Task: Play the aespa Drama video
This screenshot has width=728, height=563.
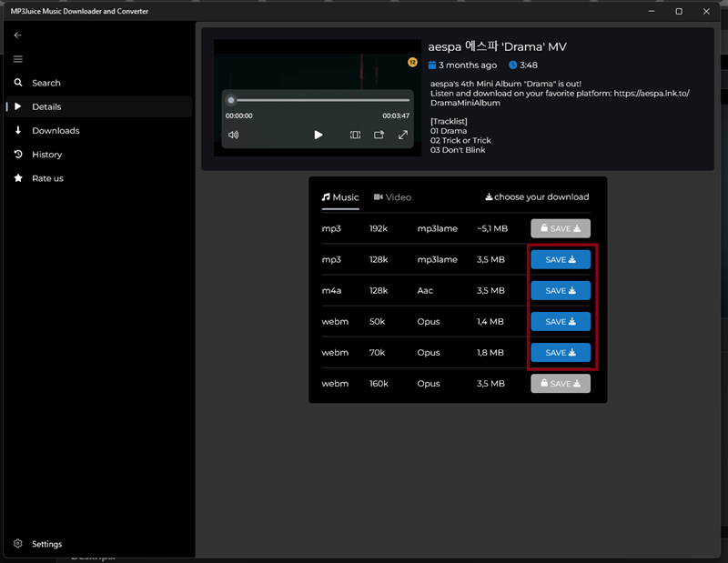Action: tap(318, 135)
